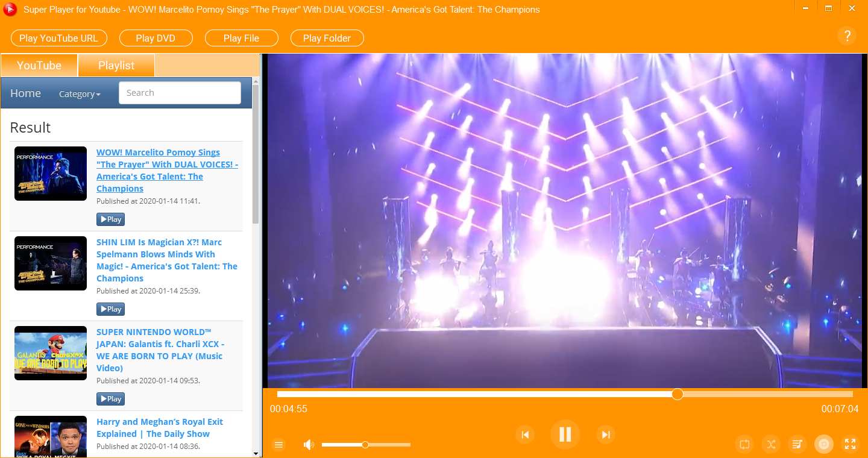Screen dimensions: 868x458
Task: Pause the playing video
Action: 565,434
